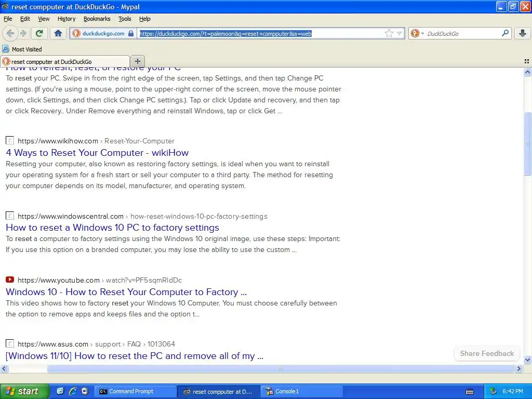Screen dimensions: 532x399
Task: Bookmark this page with the star icon
Action: [x=389, y=33]
